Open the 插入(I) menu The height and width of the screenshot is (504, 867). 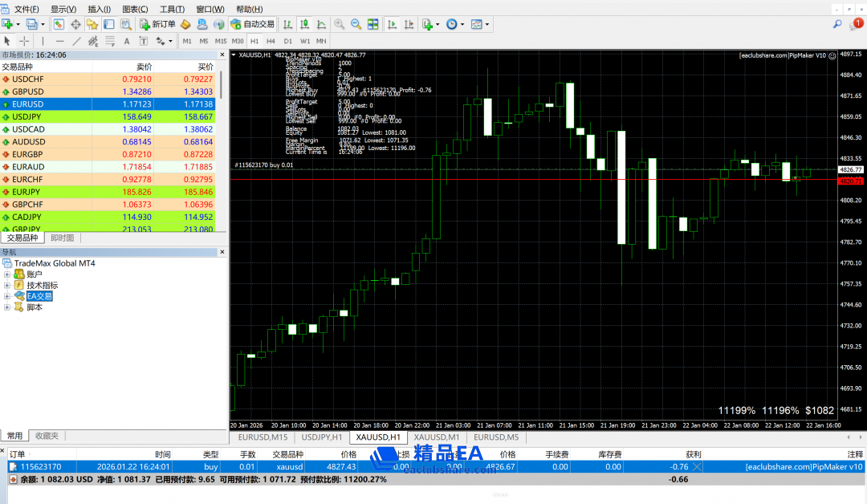(x=99, y=9)
